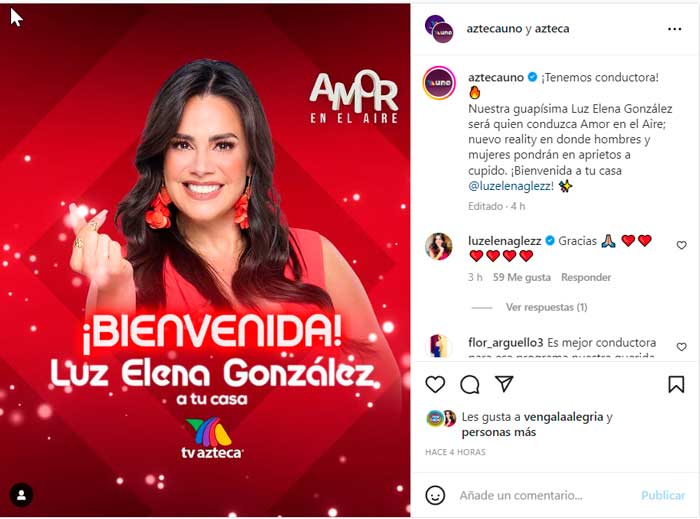Click Responder under luzelenaglezz comment
Screen dimensions: 700x519
click(x=586, y=277)
